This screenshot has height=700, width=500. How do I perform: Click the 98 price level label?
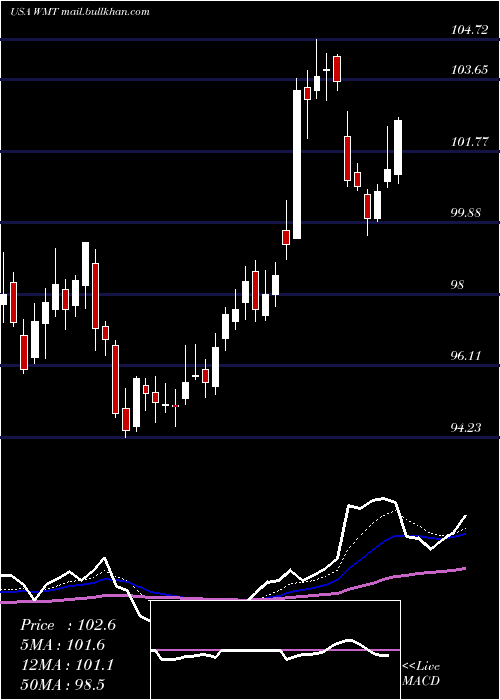(458, 284)
